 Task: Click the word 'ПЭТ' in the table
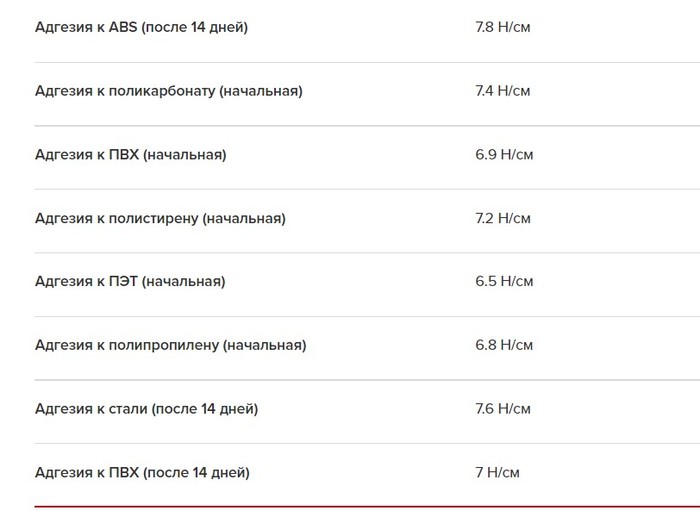point(123,282)
